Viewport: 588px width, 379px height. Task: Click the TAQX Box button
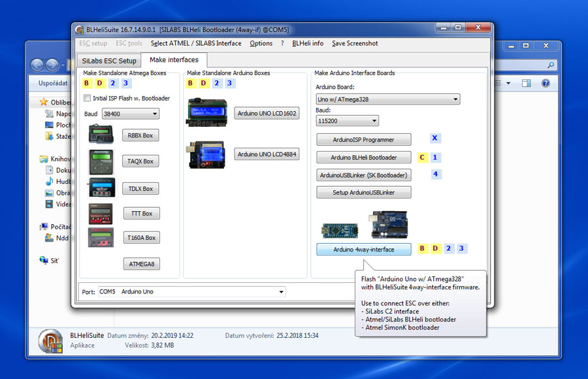(140, 161)
